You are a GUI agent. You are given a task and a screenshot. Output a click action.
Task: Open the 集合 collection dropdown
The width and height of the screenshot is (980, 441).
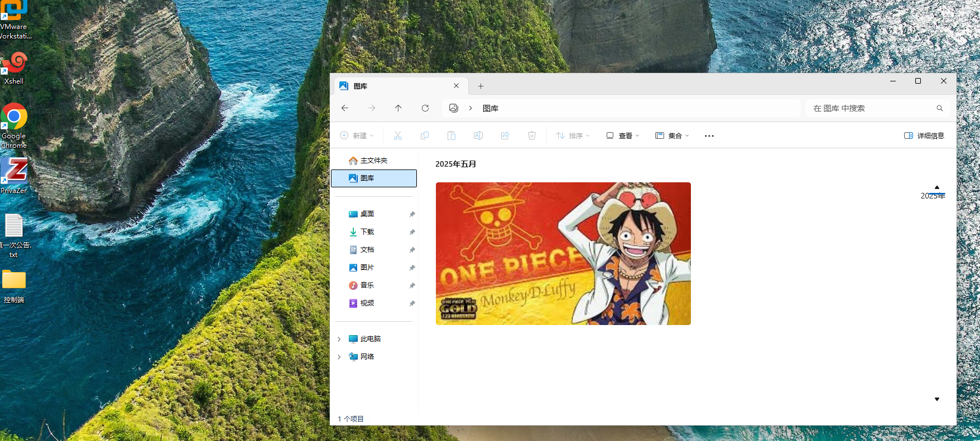[x=672, y=135]
